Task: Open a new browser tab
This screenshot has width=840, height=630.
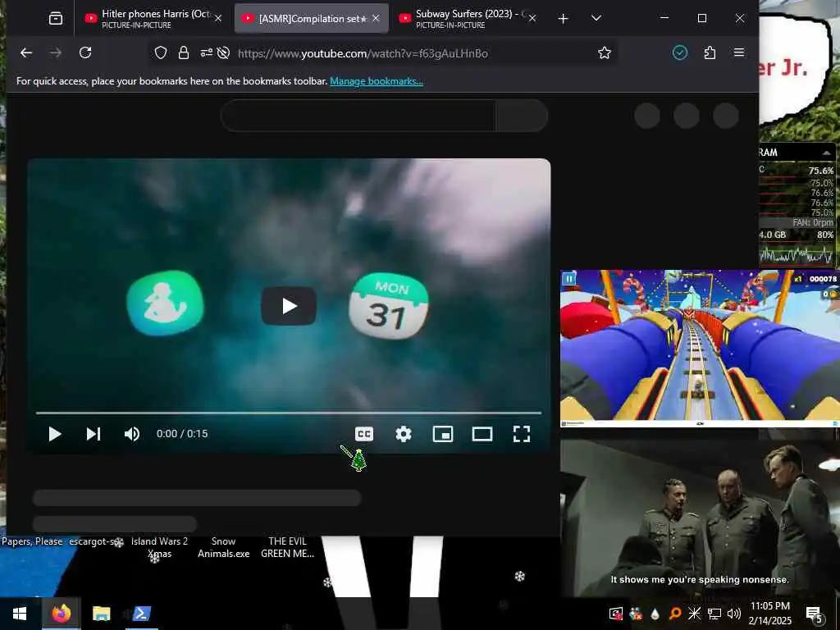Action: [563, 19]
